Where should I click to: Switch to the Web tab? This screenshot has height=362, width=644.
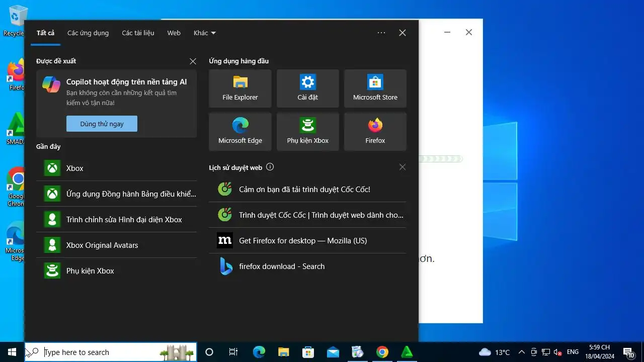click(174, 33)
